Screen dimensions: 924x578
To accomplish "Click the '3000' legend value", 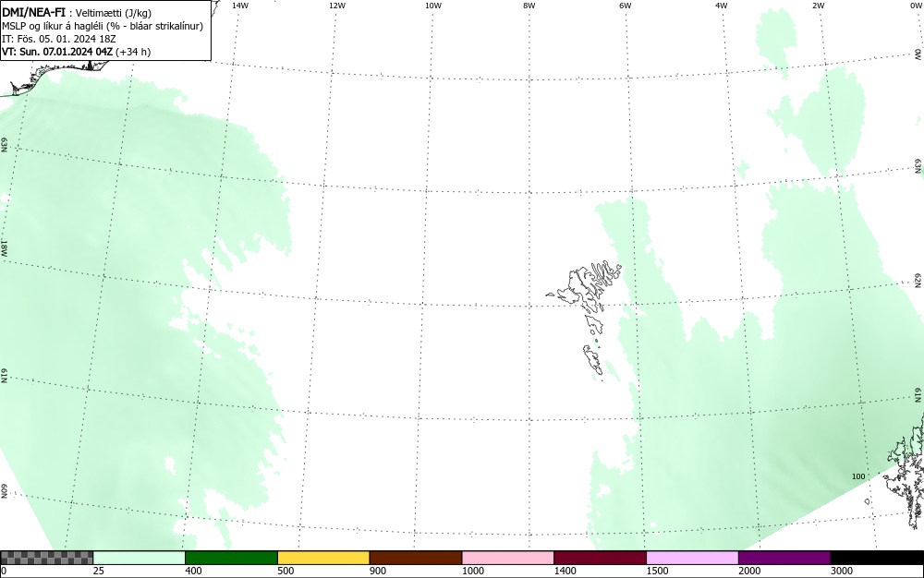I will coord(842,571).
